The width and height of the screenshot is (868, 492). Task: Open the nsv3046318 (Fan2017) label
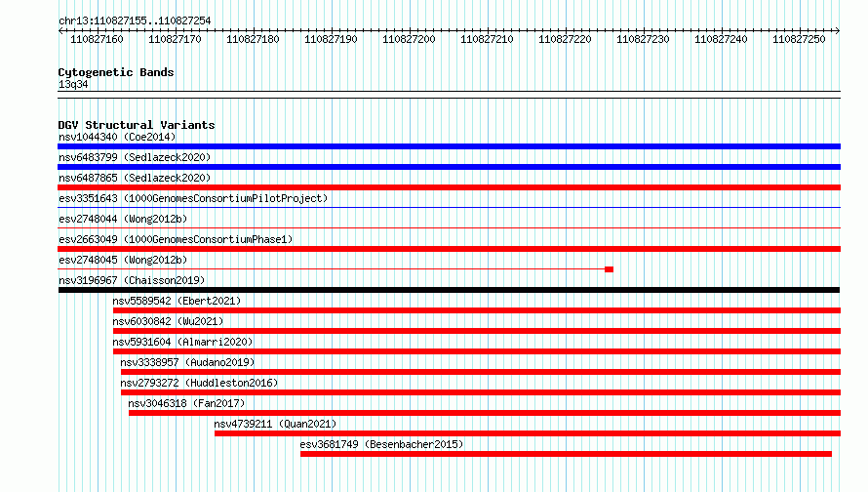point(186,403)
